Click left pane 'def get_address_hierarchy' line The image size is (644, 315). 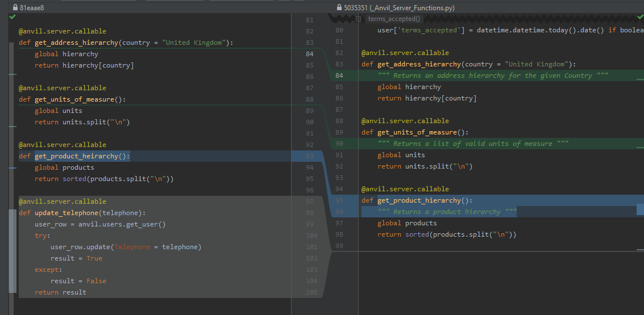pyautogui.click(x=126, y=43)
